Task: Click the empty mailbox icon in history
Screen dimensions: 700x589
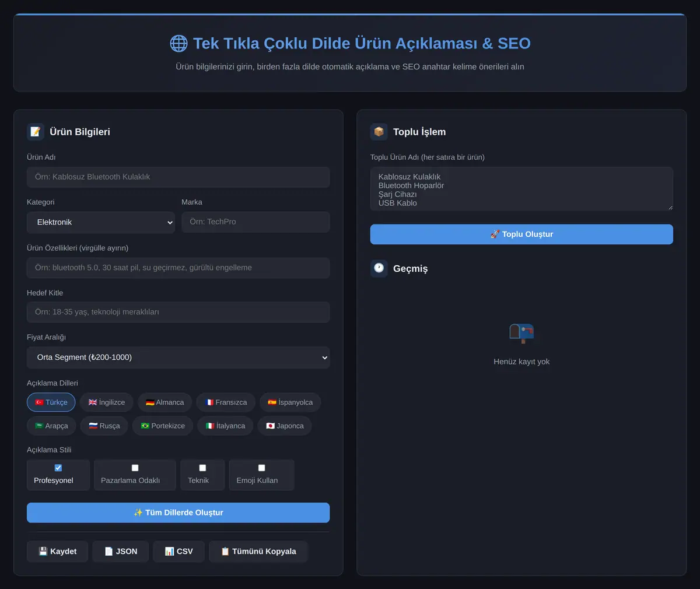Action: [x=521, y=334]
